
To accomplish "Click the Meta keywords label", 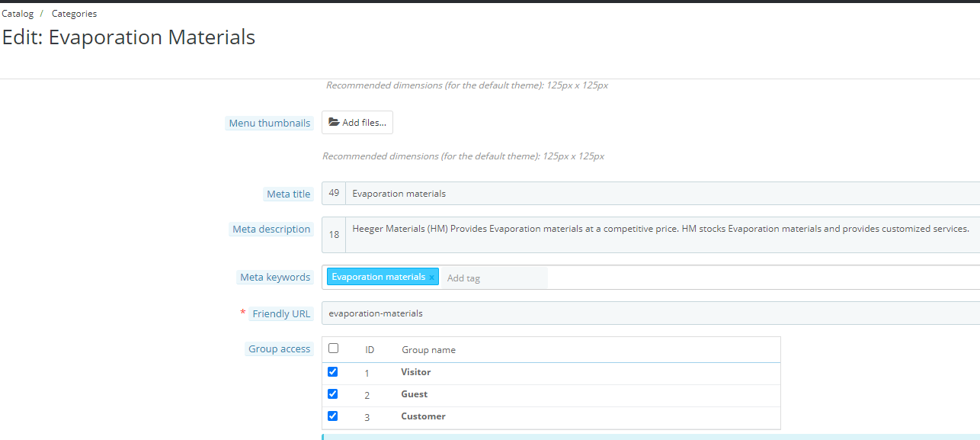I will [275, 278].
